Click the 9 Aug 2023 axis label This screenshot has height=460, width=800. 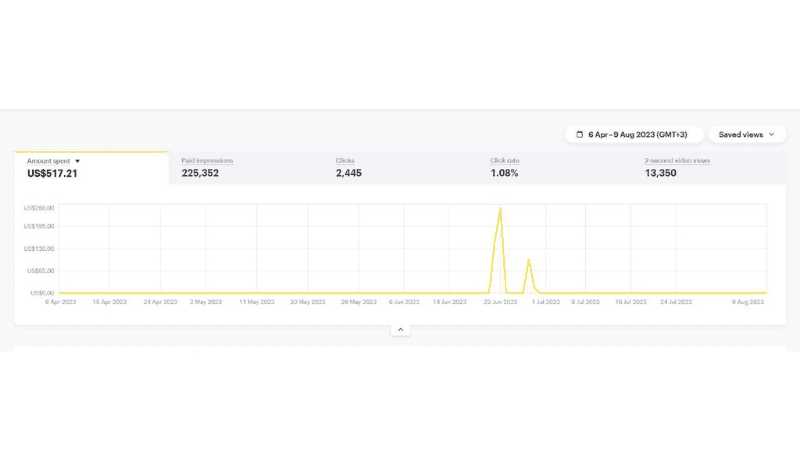(x=747, y=301)
